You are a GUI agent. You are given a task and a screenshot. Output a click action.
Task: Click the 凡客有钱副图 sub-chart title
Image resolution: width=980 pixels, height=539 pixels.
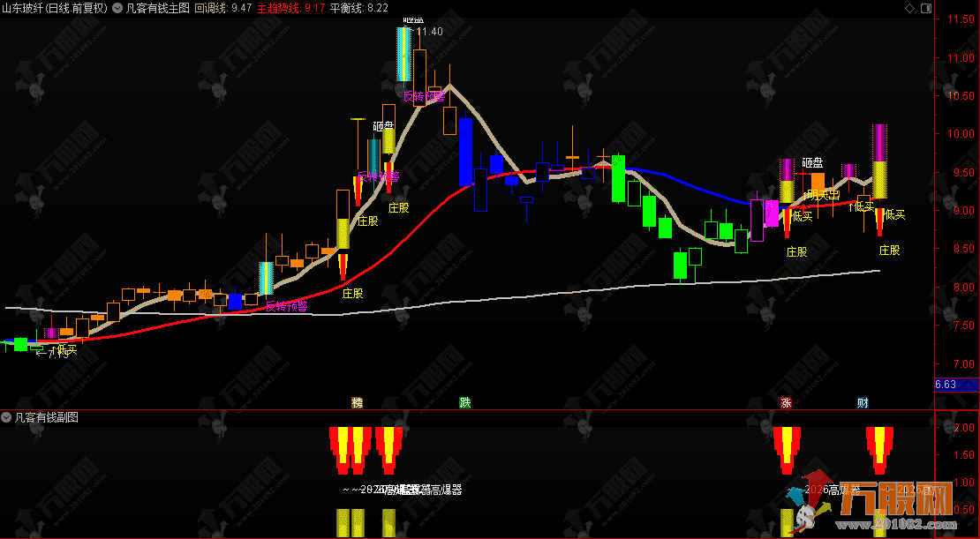pyautogui.click(x=47, y=417)
